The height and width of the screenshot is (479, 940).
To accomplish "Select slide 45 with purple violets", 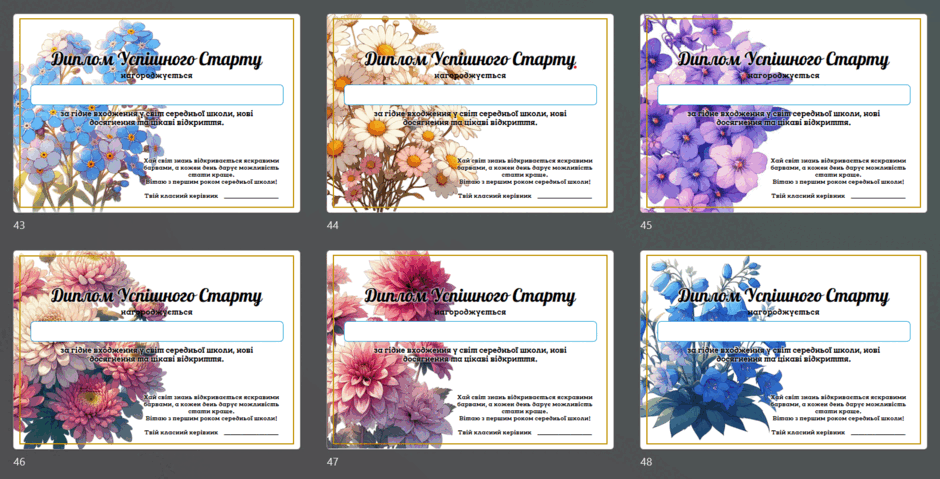I will [x=784, y=113].
